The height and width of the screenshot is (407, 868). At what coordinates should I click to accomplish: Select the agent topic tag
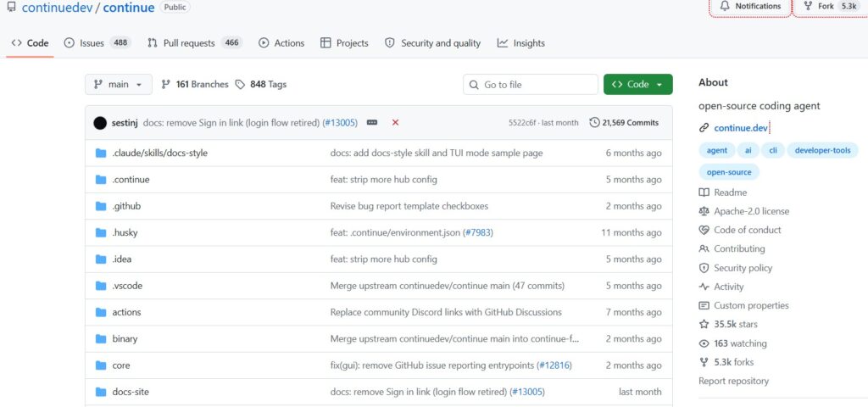point(717,151)
